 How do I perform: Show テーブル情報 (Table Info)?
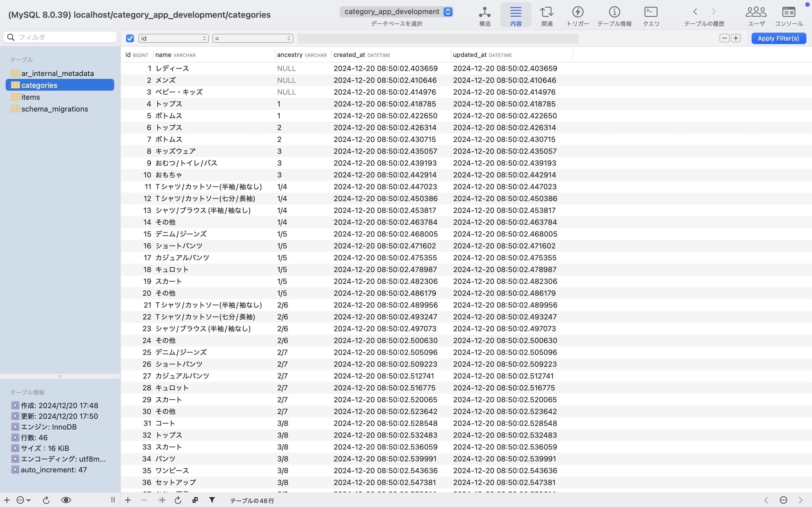tap(614, 15)
